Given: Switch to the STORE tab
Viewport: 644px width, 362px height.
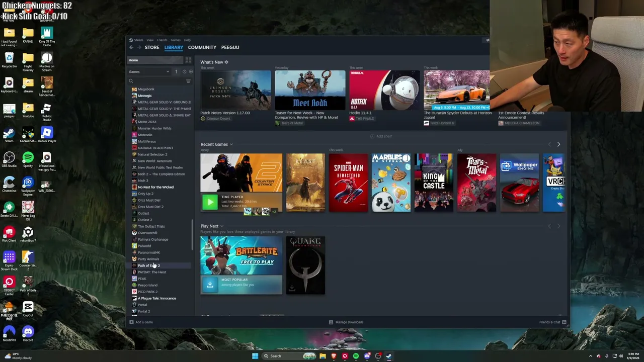Looking at the screenshot, I should (x=152, y=47).
